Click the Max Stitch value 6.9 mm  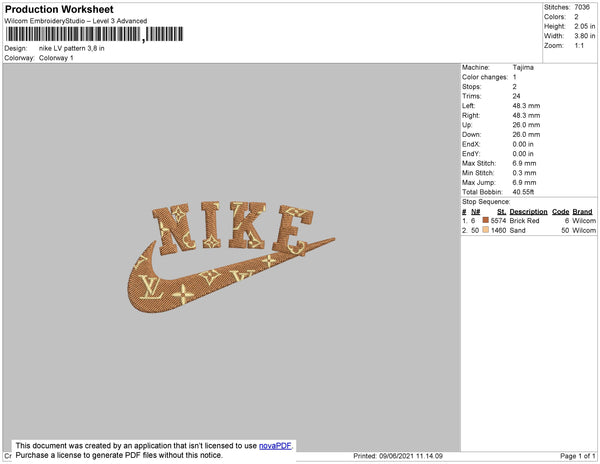click(x=524, y=163)
